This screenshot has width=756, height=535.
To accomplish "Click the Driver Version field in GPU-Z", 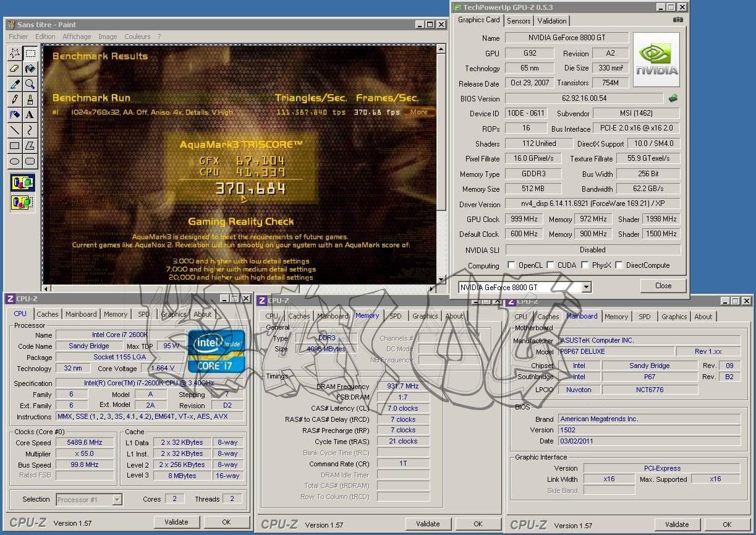I will (593, 204).
